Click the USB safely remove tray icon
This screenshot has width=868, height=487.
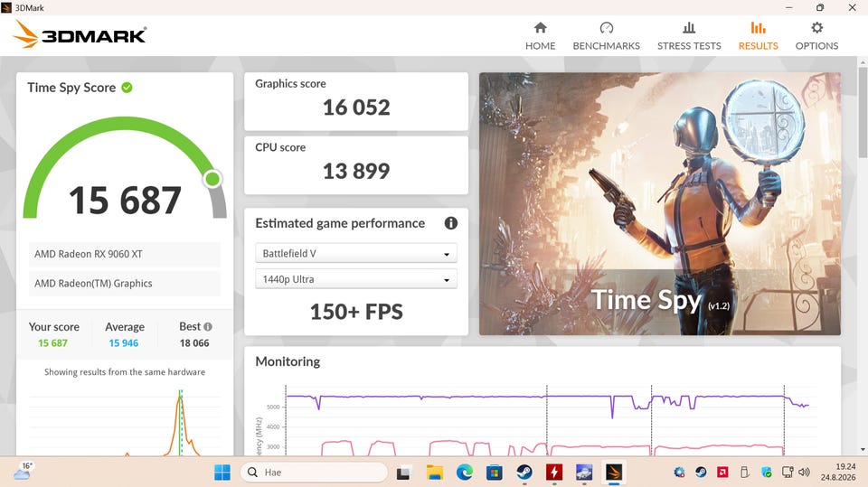coord(744,472)
